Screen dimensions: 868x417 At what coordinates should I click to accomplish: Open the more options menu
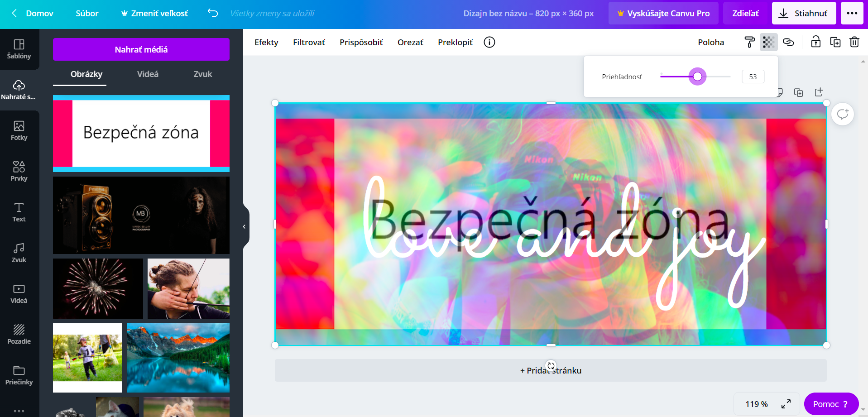pos(852,13)
